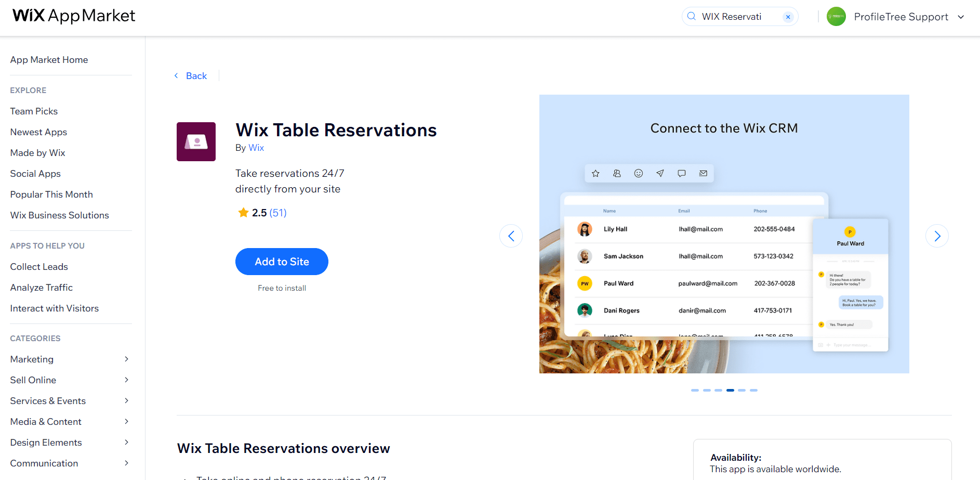The width and height of the screenshot is (980, 480).
Task: Click the Sell Online category label
Action: [x=33, y=380]
